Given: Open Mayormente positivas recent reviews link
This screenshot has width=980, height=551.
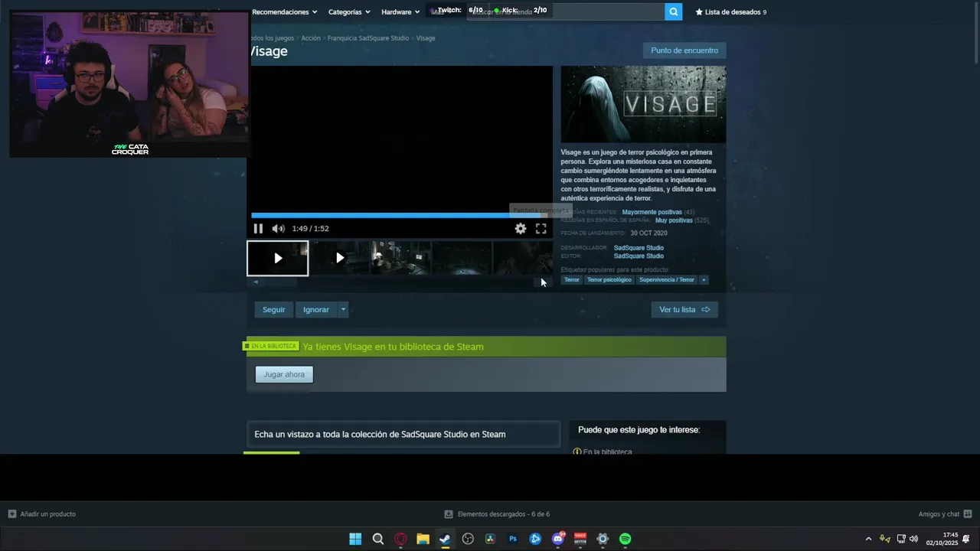Looking at the screenshot, I should pos(652,212).
